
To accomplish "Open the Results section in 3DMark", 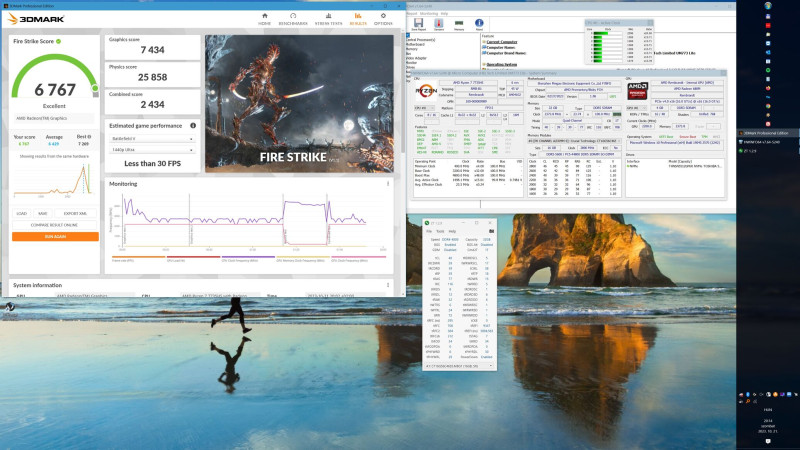I will point(358,19).
